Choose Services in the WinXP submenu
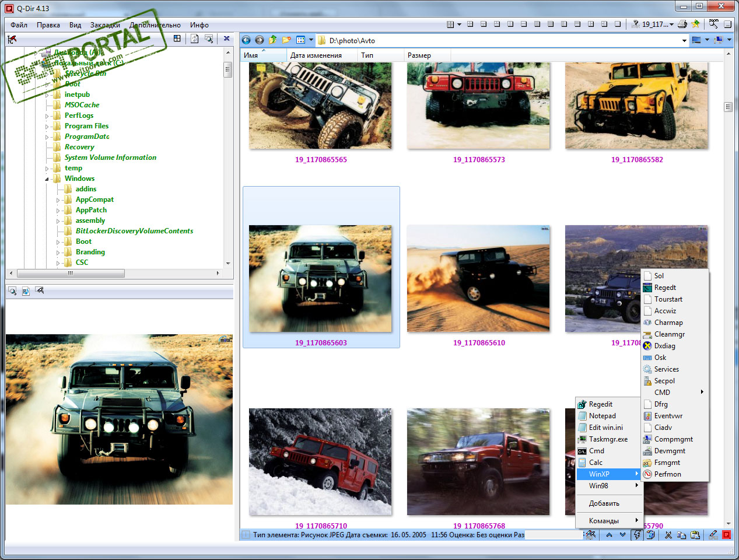 click(x=674, y=369)
